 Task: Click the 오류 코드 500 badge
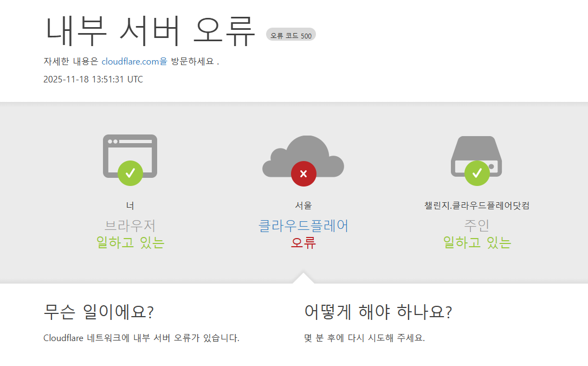coord(291,35)
